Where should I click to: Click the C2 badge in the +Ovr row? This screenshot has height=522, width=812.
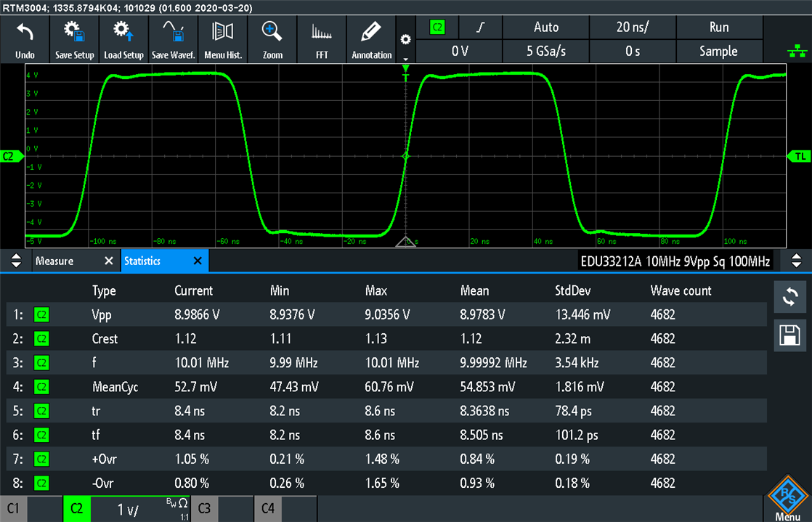tap(41, 460)
